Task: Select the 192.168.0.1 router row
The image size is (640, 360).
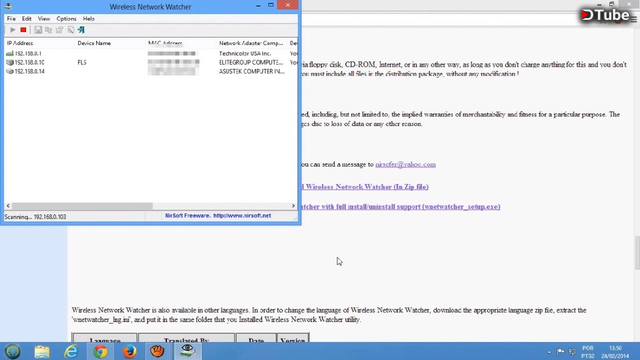Action: (x=151, y=53)
